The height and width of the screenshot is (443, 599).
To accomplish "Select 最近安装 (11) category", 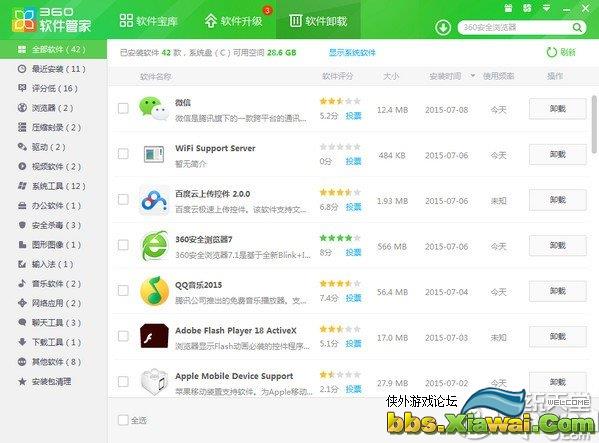I will click(53, 69).
